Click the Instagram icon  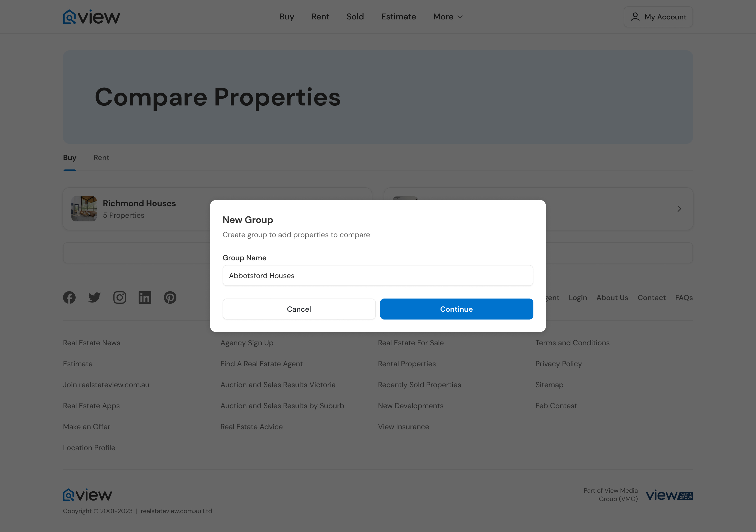point(119,297)
